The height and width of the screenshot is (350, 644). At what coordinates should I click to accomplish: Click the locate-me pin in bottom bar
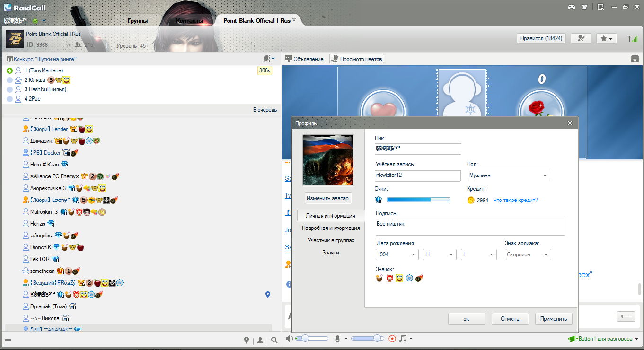click(247, 340)
